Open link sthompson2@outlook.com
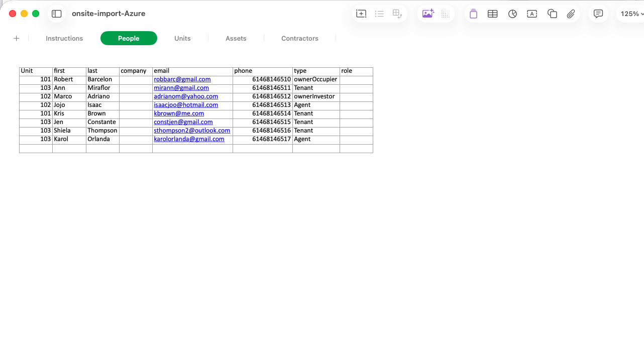This screenshot has width=644, height=362. point(192,131)
